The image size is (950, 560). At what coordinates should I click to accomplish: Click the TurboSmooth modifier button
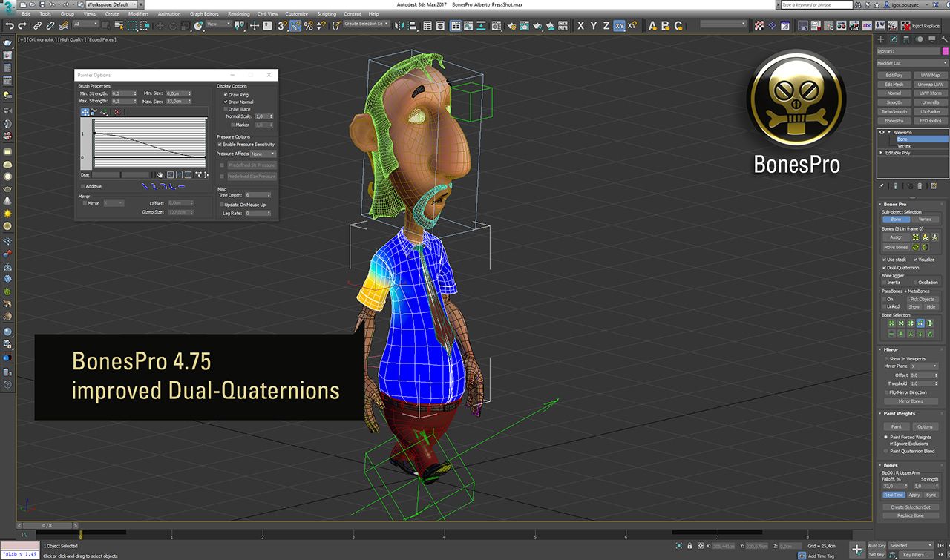(x=894, y=111)
